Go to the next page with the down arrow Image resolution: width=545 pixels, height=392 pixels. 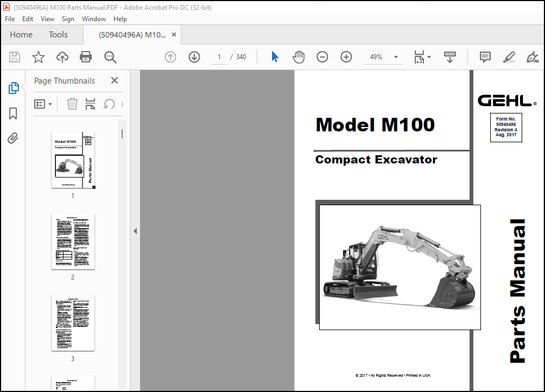pos(194,57)
